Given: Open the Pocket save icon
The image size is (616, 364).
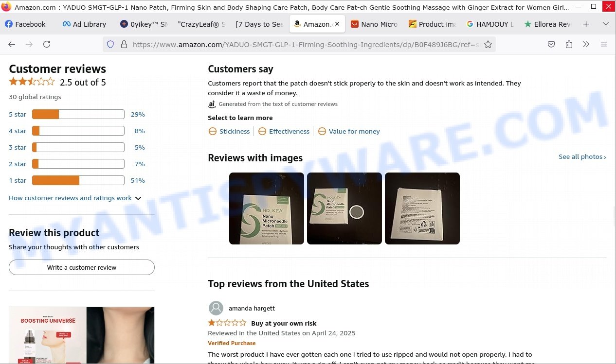Looking at the screenshot, I should (x=551, y=44).
